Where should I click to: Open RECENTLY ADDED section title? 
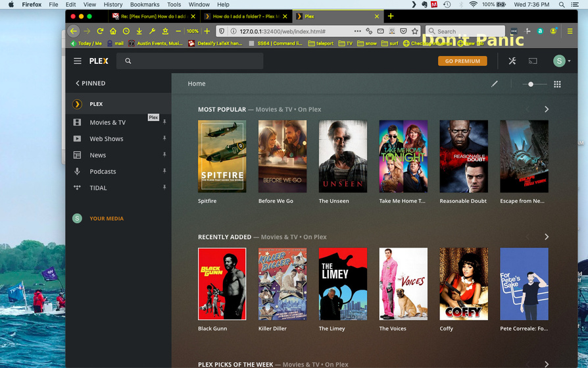click(225, 237)
